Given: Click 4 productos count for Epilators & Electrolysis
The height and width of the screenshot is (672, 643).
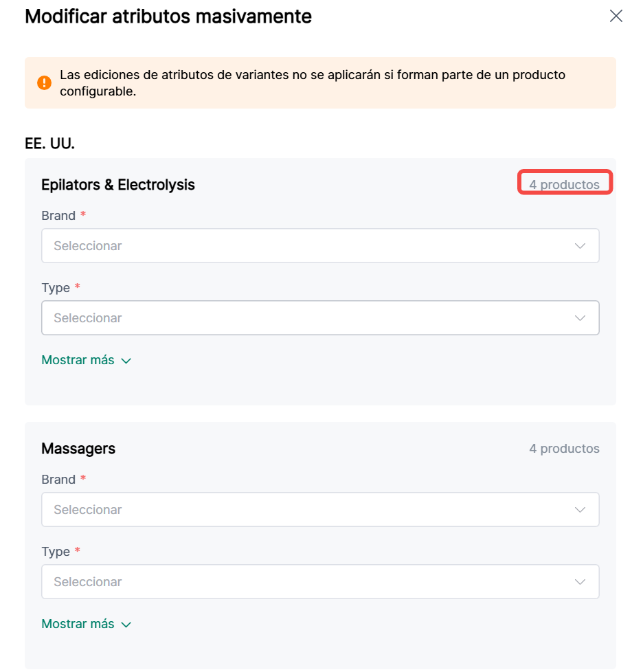Looking at the screenshot, I should (x=564, y=184).
